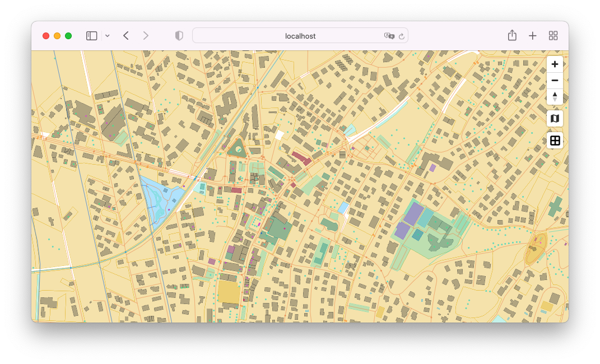Click the autofill passwords icon in address bar

pos(388,35)
